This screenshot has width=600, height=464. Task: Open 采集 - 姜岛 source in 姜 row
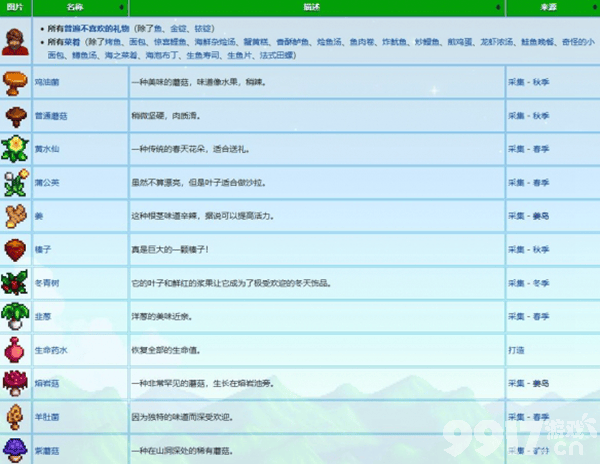pos(529,216)
